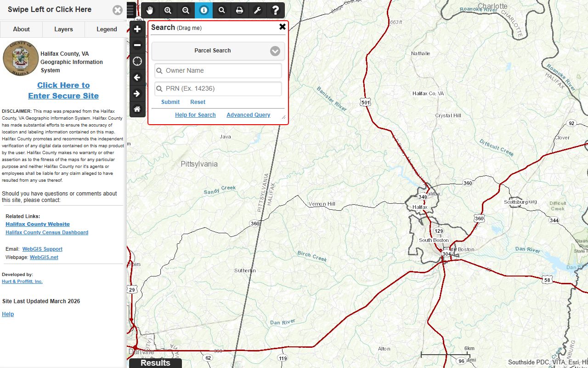This screenshot has height=368, width=588.
Task: Click the Swipe Left or Click Here header
Action: tap(50, 10)
